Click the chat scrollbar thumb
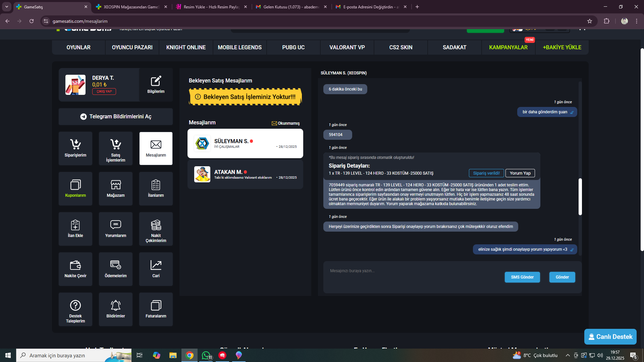 tap(580, 197)
